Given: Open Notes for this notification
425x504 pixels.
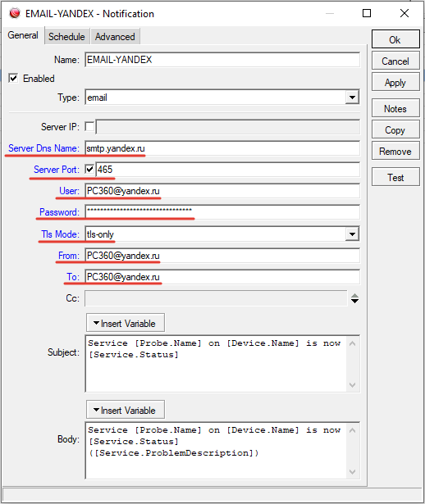Looking at the screenshot, I should 395,108.
